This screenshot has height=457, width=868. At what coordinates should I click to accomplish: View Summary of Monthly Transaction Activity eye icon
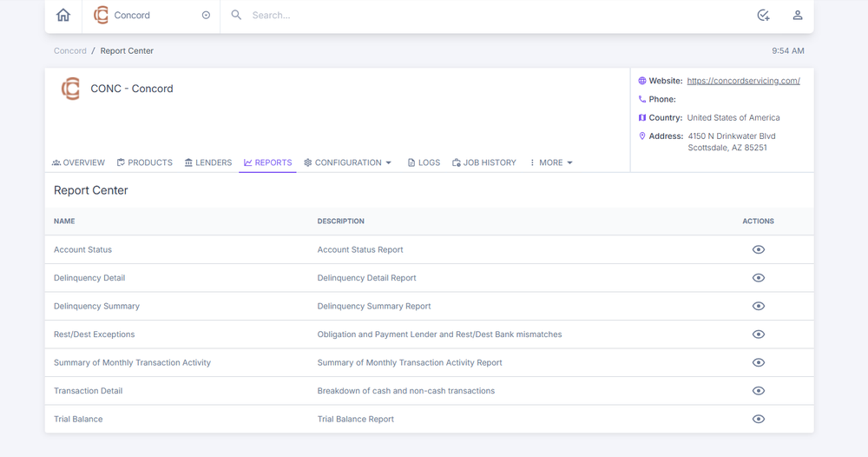[759, 362]
